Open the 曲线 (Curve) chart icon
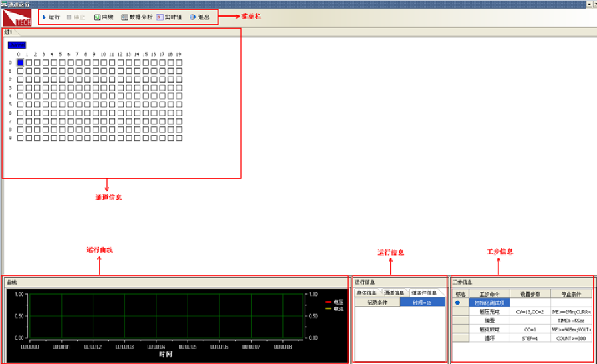597x364 pixels. point(97,17)
